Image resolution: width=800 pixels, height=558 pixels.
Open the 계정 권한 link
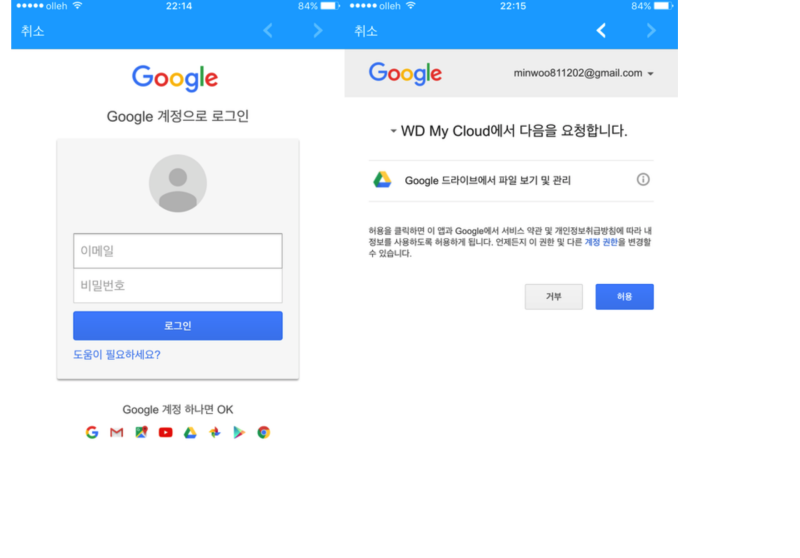(601, 242)
